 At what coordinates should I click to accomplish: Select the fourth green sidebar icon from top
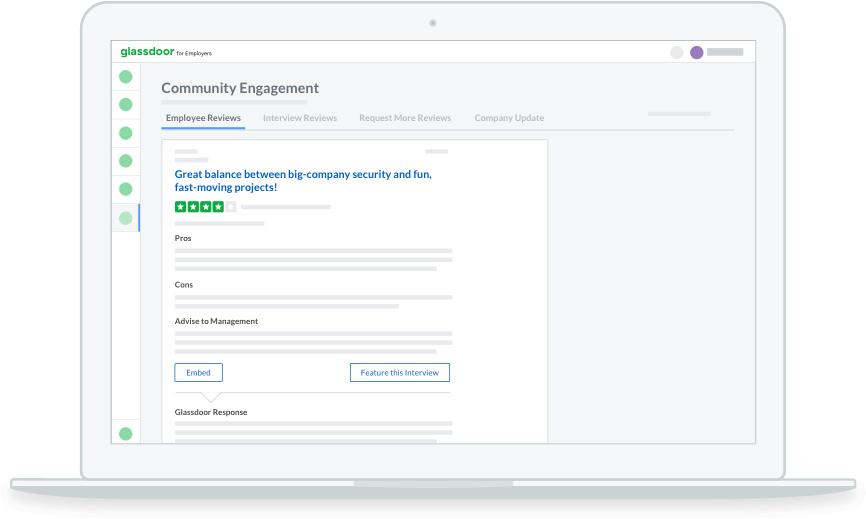126,160
